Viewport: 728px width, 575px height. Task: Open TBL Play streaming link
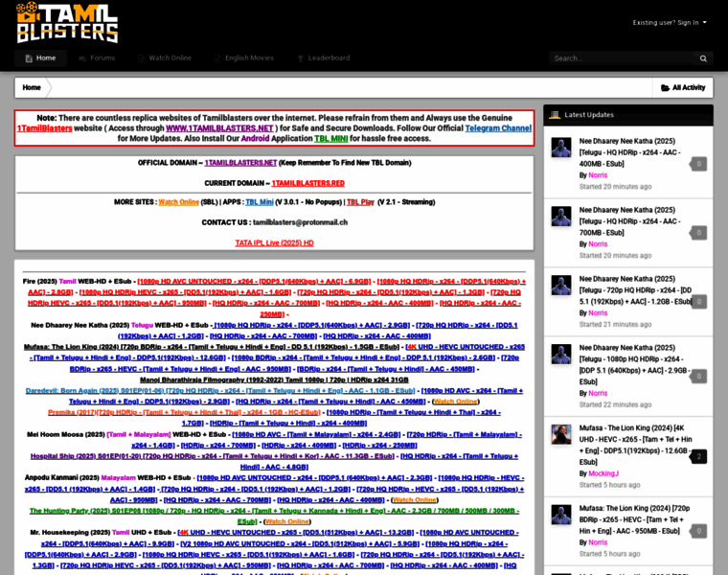pos(360,202)
